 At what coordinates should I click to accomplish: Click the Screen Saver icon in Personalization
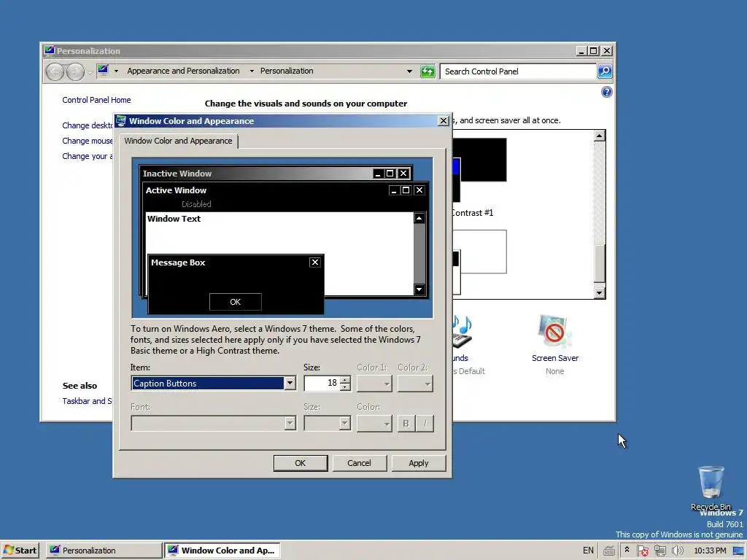pyautogui.click(x=554, y=332)
